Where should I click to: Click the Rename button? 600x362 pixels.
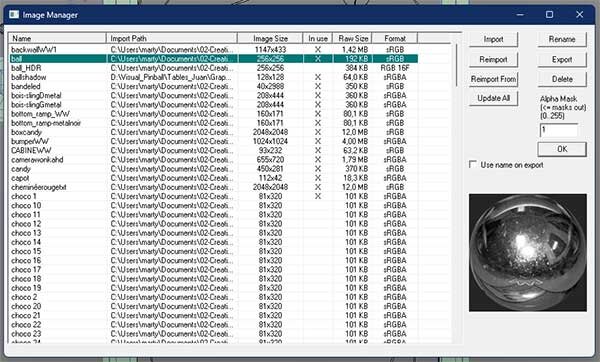(x=562, y=39)
